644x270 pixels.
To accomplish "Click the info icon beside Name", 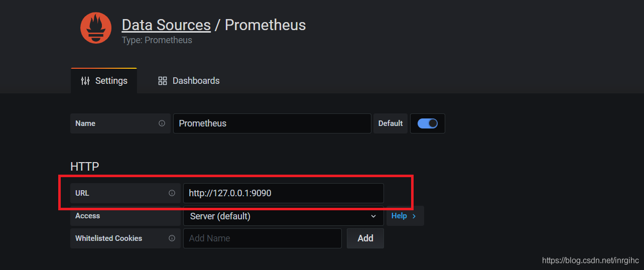I will coord(162,123).
